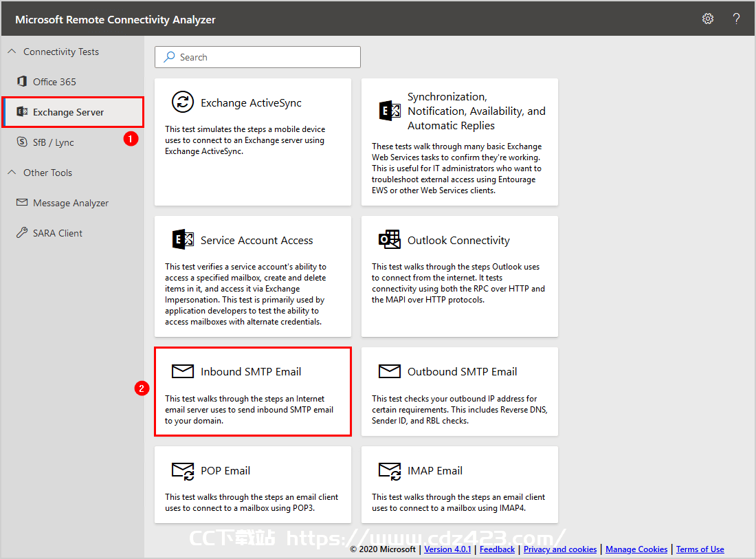Collapse the Other Tools section chevron

[12, 172]
